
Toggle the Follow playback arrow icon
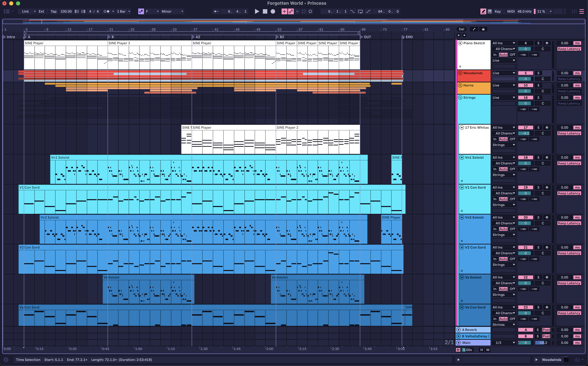coord(216,11)
